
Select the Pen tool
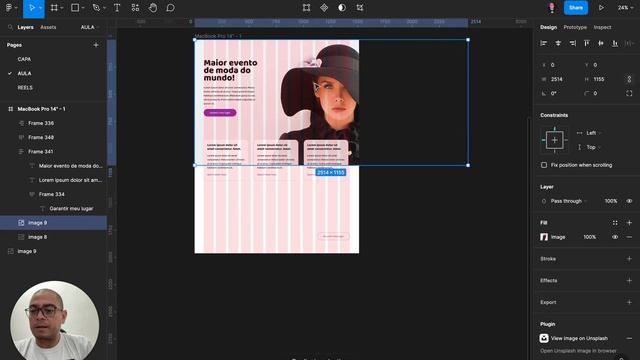(x=96, y=8)
